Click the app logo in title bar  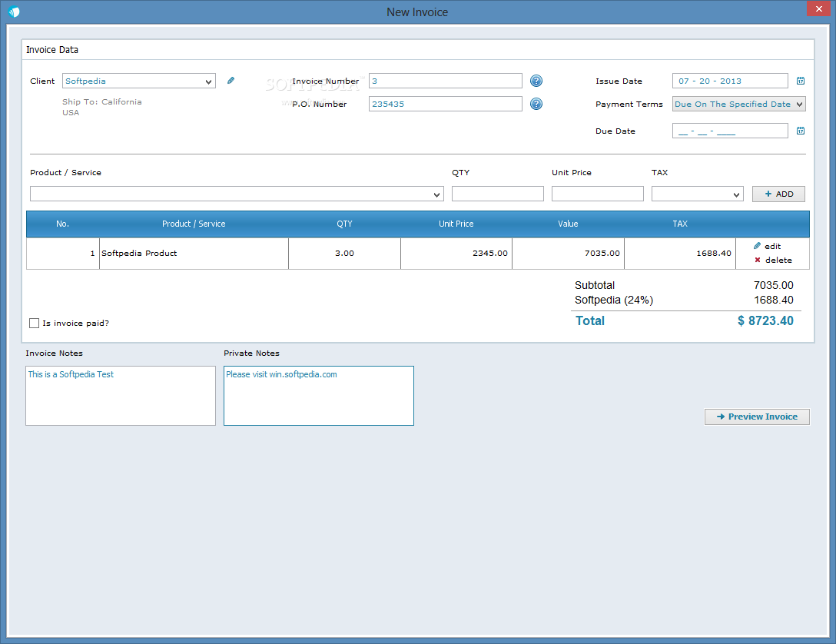click(14, 12)
